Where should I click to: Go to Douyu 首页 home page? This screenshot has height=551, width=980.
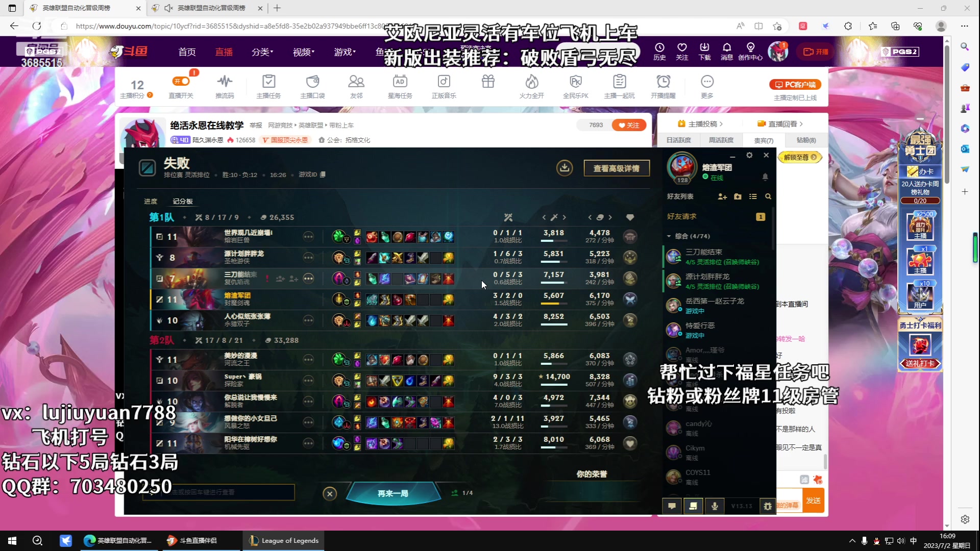[x=187, y=52]
